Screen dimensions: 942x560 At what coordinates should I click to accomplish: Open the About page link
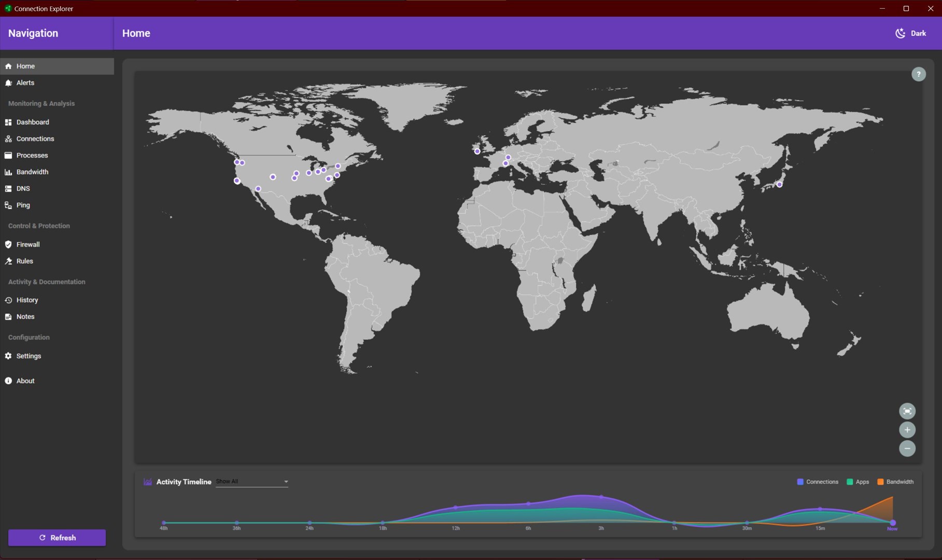pos(25,381)
